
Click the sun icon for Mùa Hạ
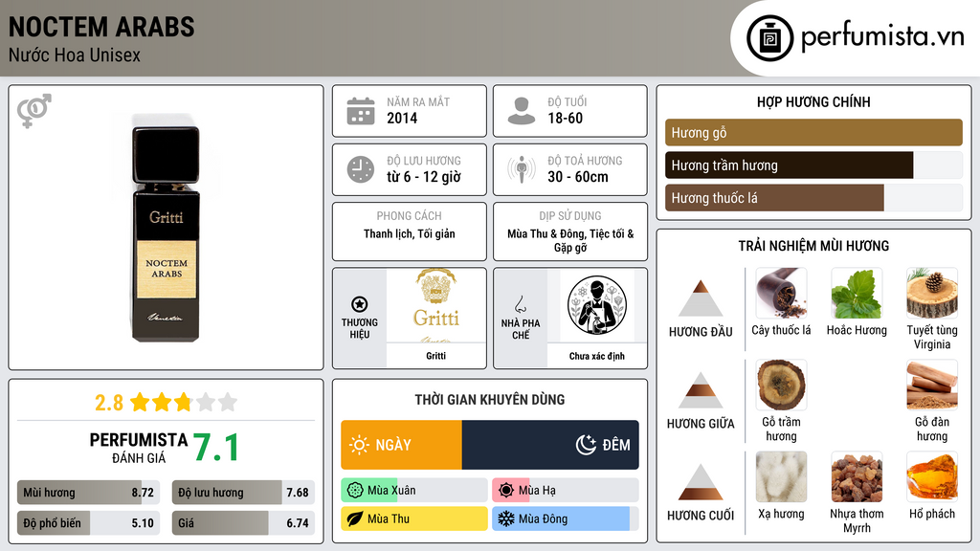506,491
